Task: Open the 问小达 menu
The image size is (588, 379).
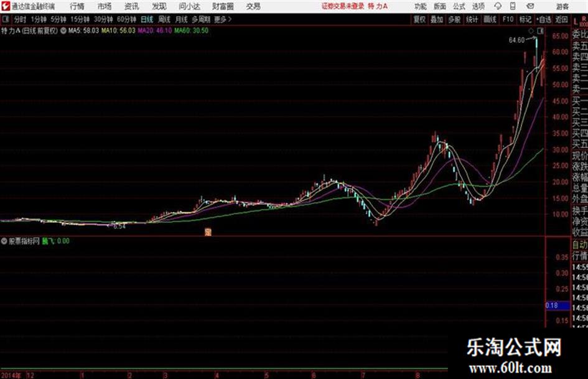Action: pos(189,6)
